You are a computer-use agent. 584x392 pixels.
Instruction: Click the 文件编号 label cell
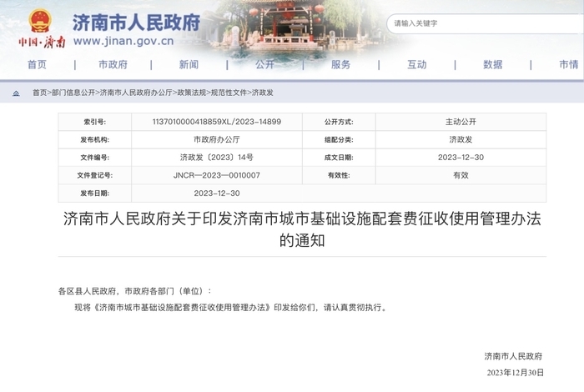[x=94, y=158]
